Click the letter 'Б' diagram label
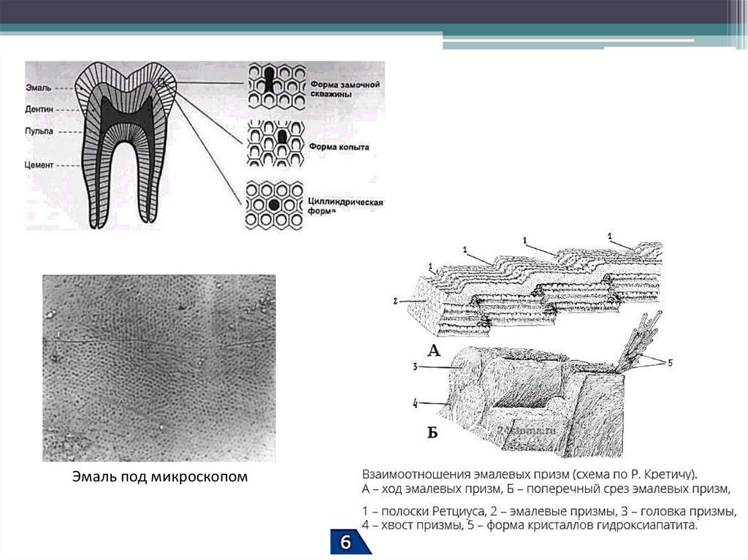The height and width of the screenshot is (560, 748). coord(432,433)
